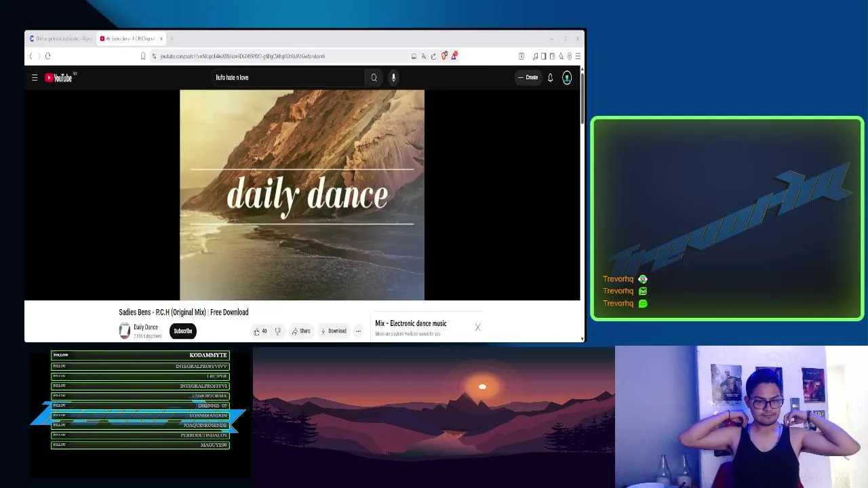Open a new browser tab
868x488 pixels.
(172, 39)
